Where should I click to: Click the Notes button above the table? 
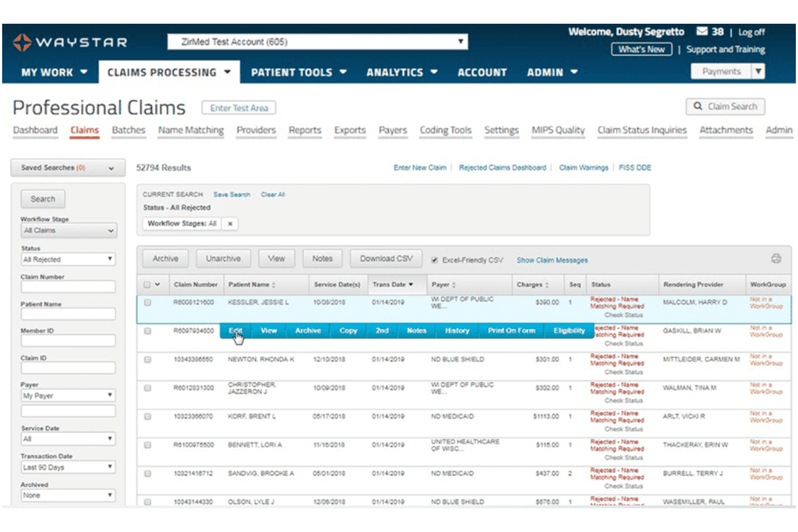pos(322,259)
